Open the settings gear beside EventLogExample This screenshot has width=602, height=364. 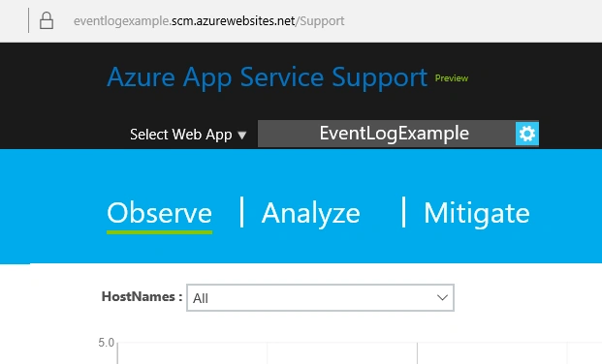527,134
